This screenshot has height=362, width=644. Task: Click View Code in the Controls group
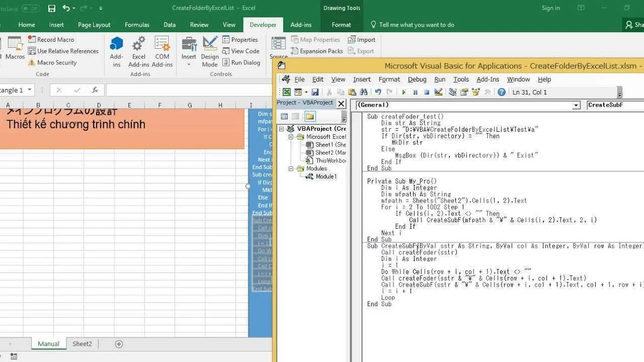click(241, 51)
